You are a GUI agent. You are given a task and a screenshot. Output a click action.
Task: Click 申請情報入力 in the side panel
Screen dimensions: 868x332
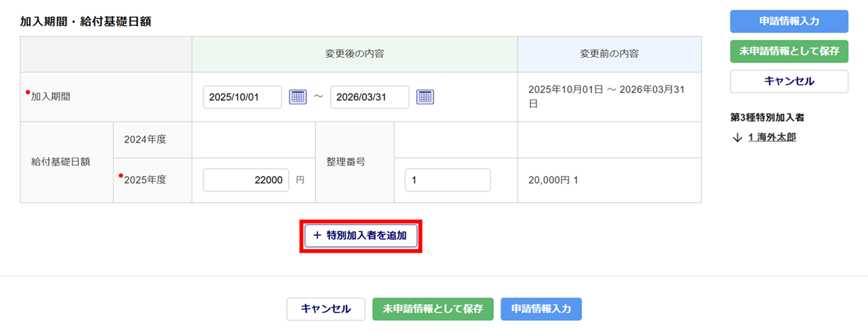pyautogui.click(x=789, y=21)
